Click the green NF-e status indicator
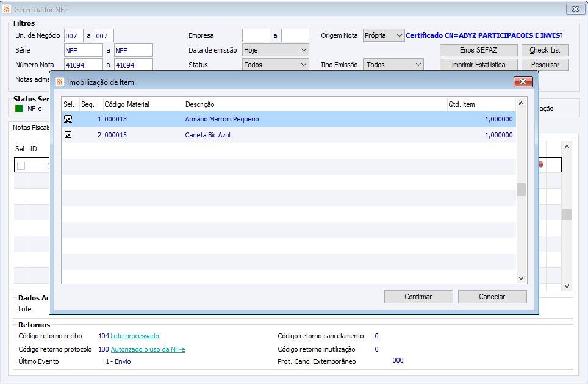Viewport: 588px width, 384px height. click(x=19, y=109)
